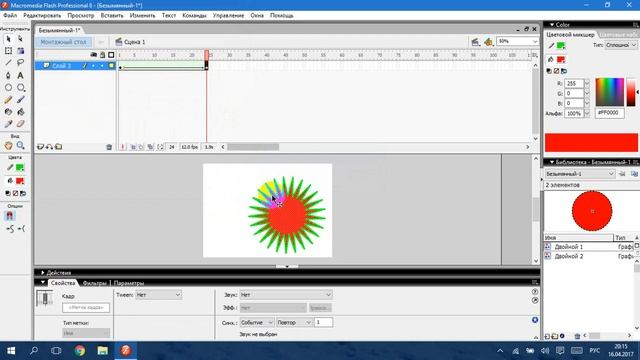640x360 pixels.
Task: Select the Subselection tool
Action: coord(20,39)
